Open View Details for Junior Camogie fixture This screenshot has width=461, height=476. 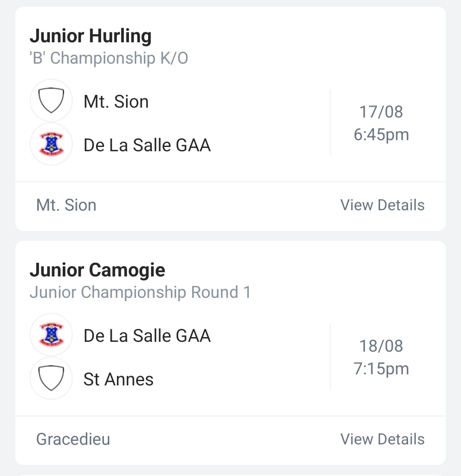(382, 439)
